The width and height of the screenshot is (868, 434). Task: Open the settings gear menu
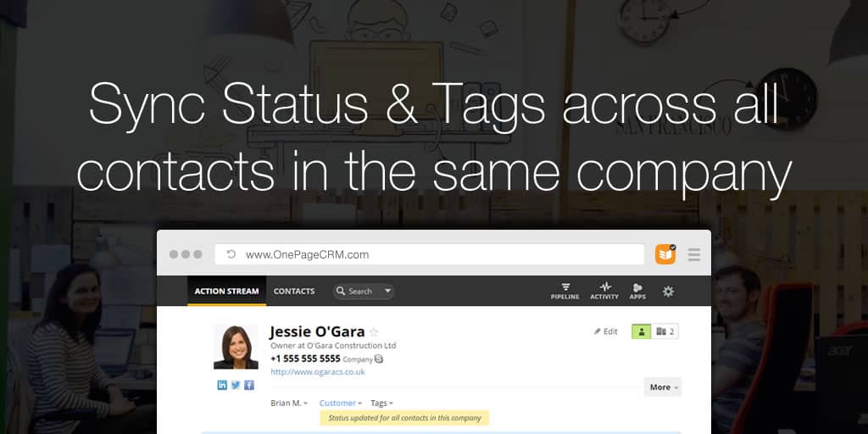668,292
